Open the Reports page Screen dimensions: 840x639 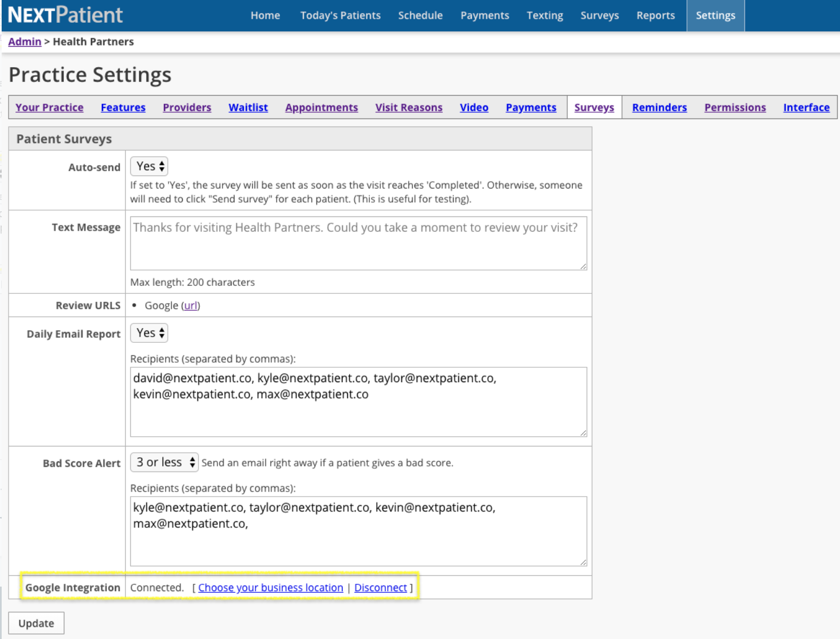(656, 15)
